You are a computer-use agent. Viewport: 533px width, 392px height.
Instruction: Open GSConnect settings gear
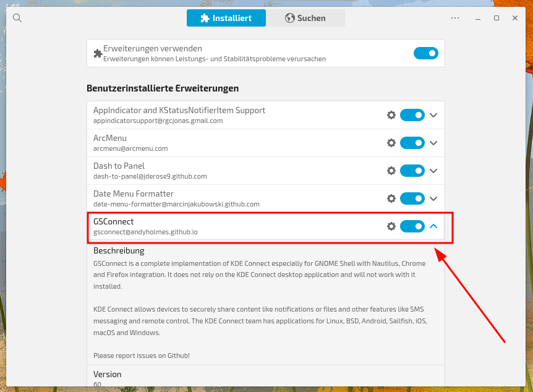[x=391, y=226]
